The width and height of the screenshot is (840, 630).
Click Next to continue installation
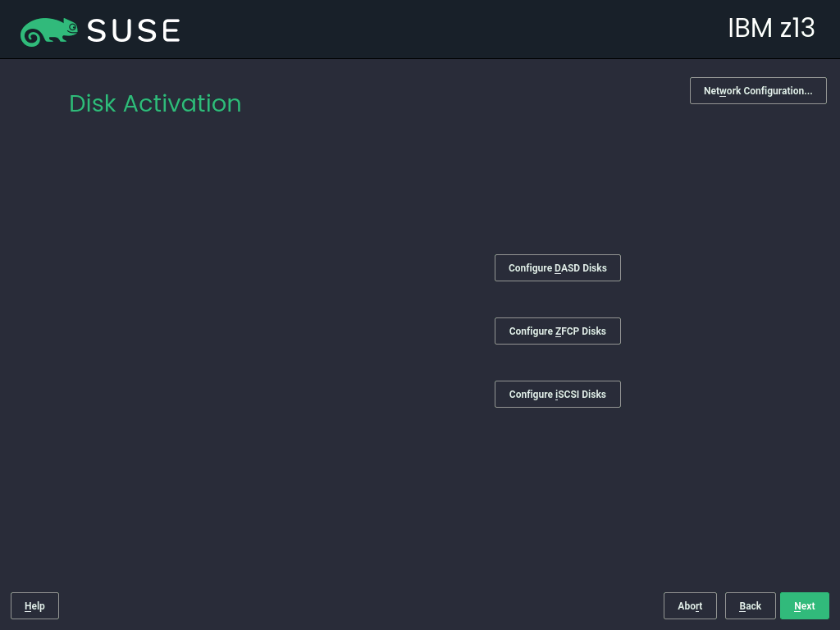click(x=804, y=605)
